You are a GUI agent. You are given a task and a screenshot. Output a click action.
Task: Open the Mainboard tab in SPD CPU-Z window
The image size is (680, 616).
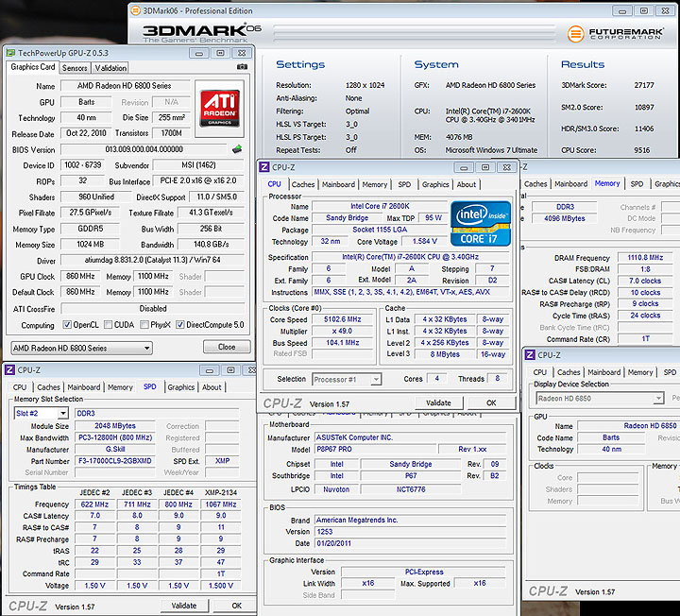84,387
